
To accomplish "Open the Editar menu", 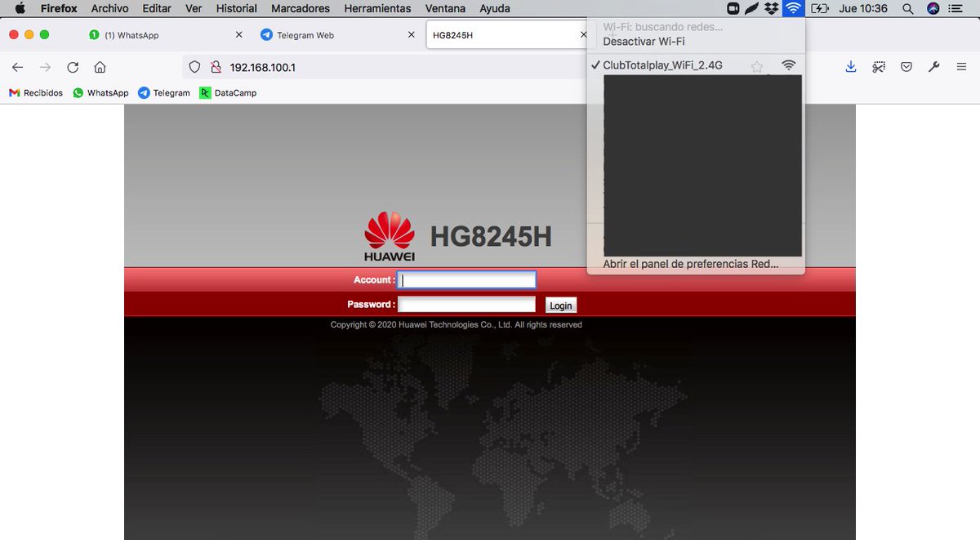I will point(158,8).
